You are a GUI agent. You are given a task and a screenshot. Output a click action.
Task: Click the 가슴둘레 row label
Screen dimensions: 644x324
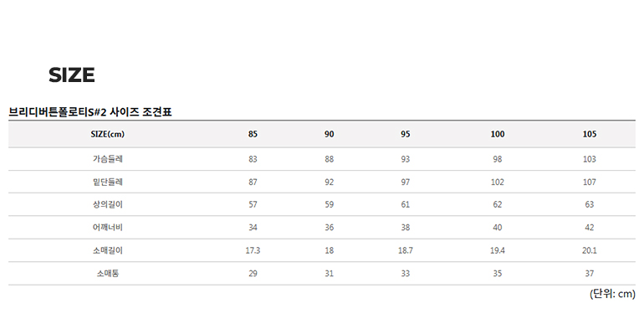pos(108,159)
